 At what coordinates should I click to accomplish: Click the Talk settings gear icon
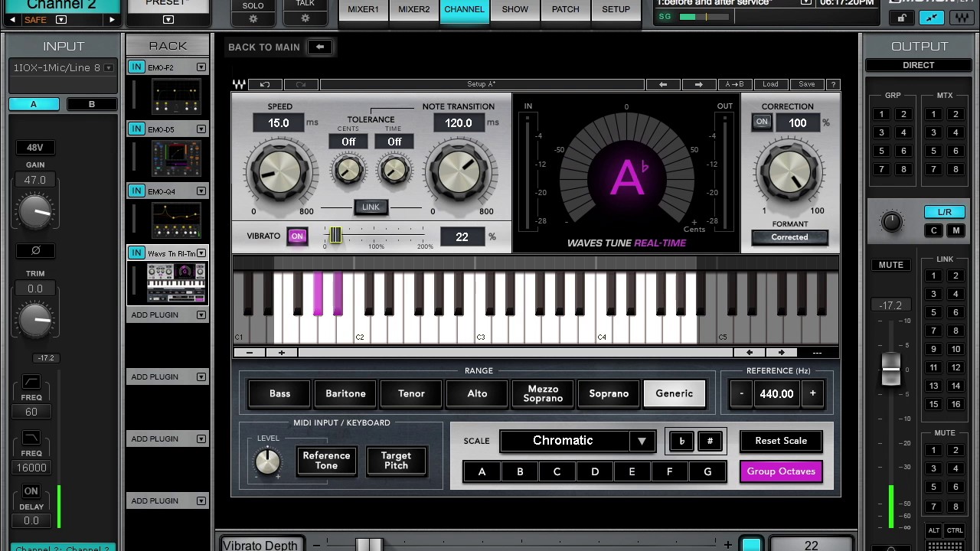point(305,18)
